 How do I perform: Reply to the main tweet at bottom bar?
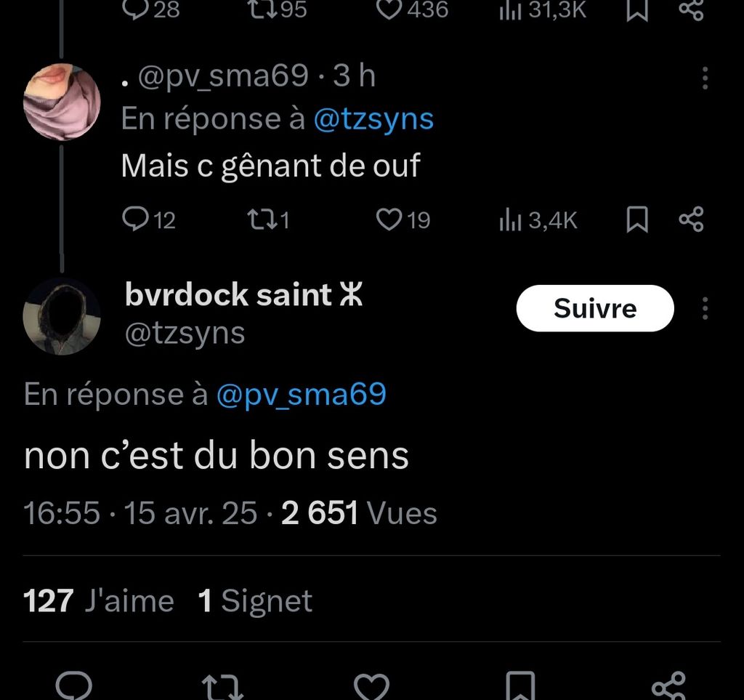point(73,686)
